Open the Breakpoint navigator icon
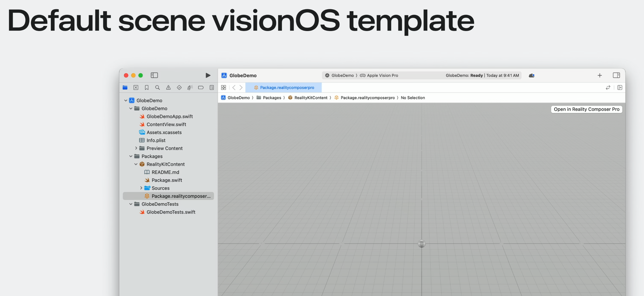The height and width of the screenshot is (296, 644). pos(201,87)
